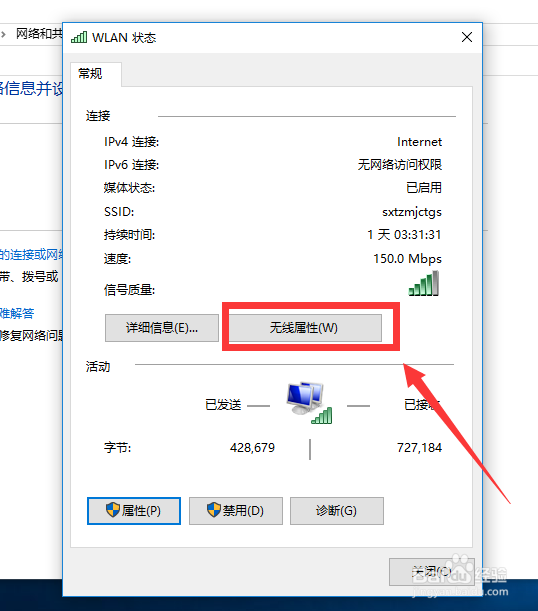Image resolution: width=538 pixels, height=611 pixels.
Task: Click the shield icon on 禁用(D) button
Action: click(213, 510)
